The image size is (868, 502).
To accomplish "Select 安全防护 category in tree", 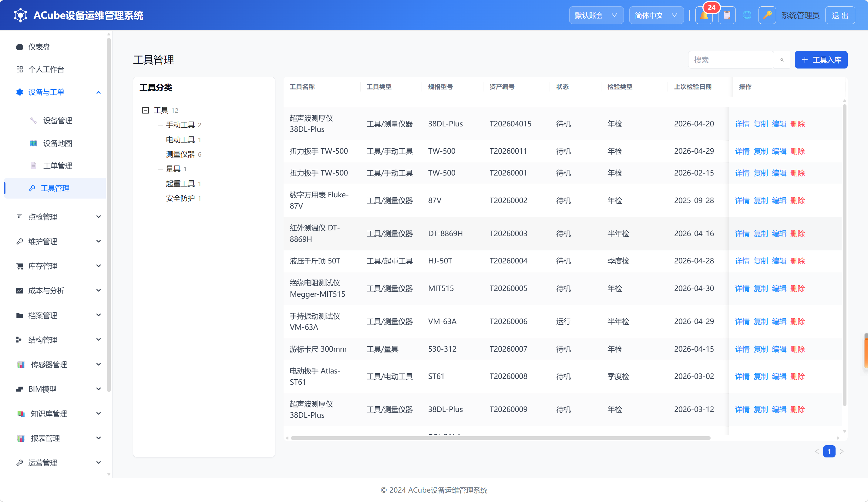I will point(180,198).
